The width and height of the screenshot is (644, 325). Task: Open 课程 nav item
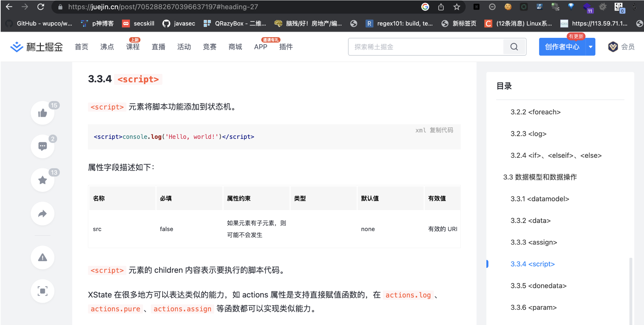coord(133,47)
